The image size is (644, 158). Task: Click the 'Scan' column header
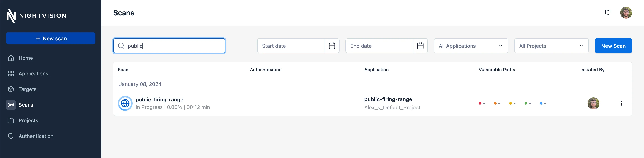123,70
